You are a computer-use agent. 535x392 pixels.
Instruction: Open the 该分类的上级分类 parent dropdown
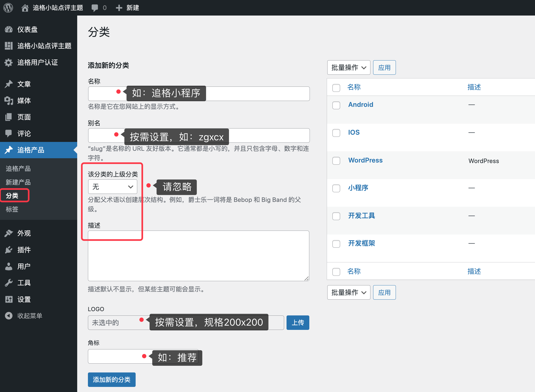click(x=113, y=187)
